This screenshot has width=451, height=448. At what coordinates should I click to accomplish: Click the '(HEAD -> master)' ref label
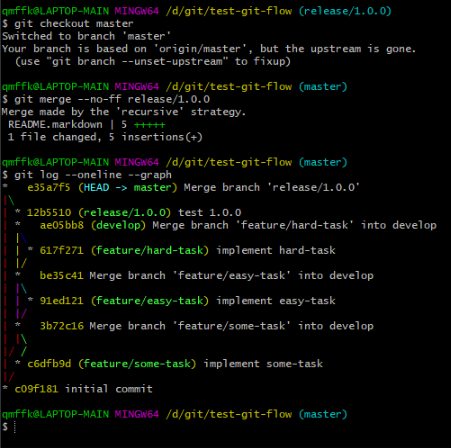(128, 187)
